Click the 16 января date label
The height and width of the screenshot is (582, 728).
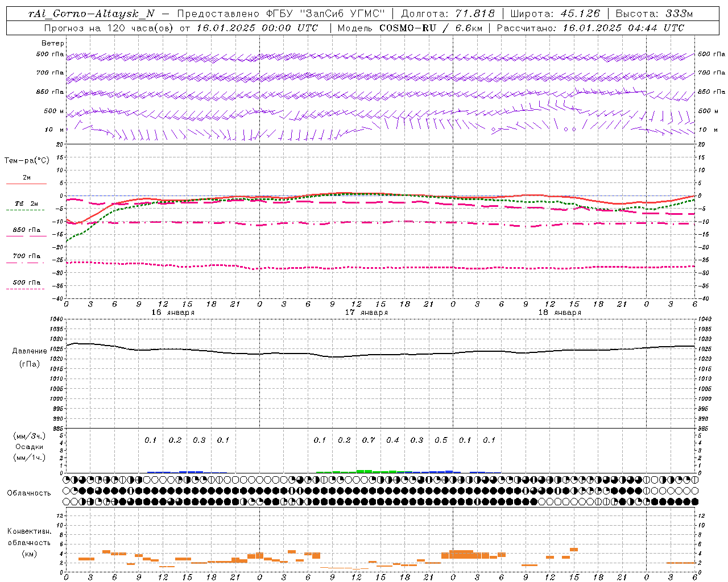click(x=173, y=313)
